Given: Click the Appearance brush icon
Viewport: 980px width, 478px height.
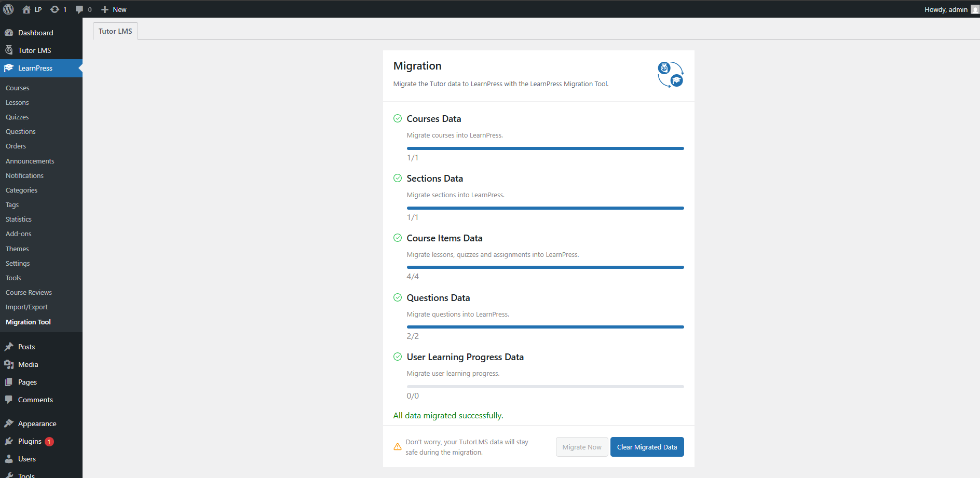Looking at the screenshot, I should click(x=9, y=423).
